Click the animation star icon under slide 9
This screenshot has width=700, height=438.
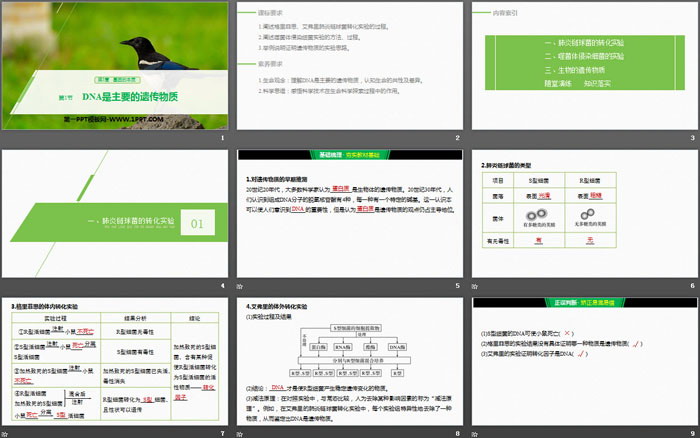[475, 434]
